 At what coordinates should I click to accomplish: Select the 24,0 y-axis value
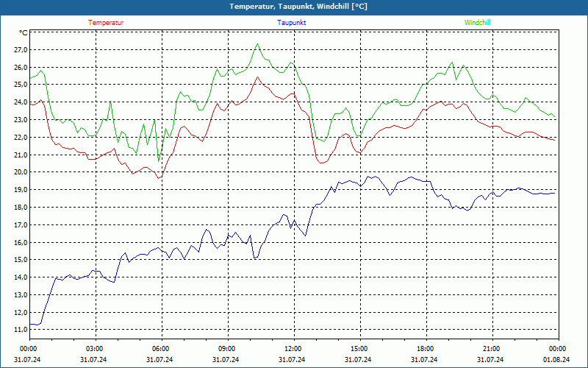click(21, 102)
